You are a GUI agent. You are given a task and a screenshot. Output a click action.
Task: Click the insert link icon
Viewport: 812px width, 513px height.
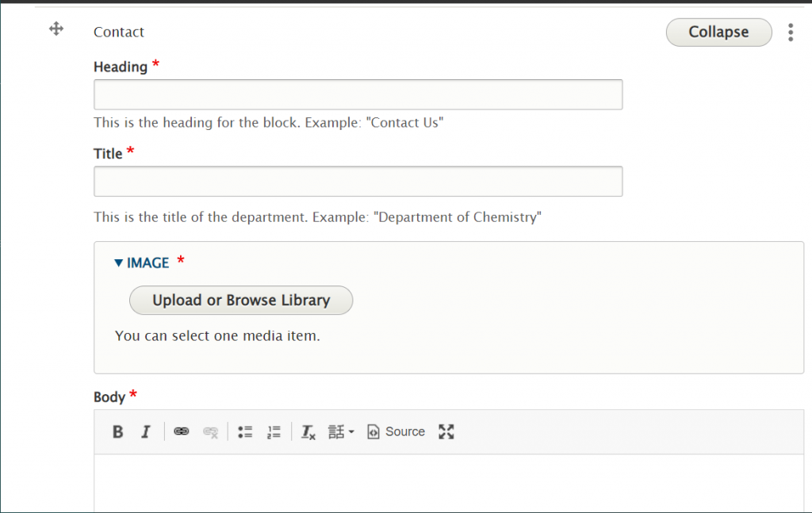click(182, 432)
